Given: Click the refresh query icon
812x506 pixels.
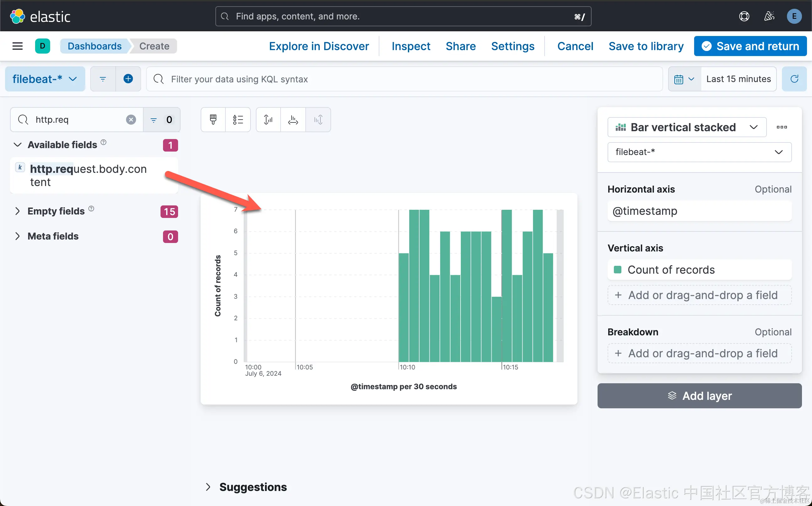Looking at the screenshot, I should tap(794, 79).
